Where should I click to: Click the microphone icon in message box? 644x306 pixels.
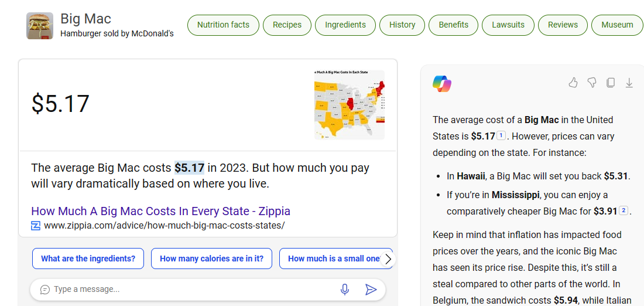click(345, 289)
